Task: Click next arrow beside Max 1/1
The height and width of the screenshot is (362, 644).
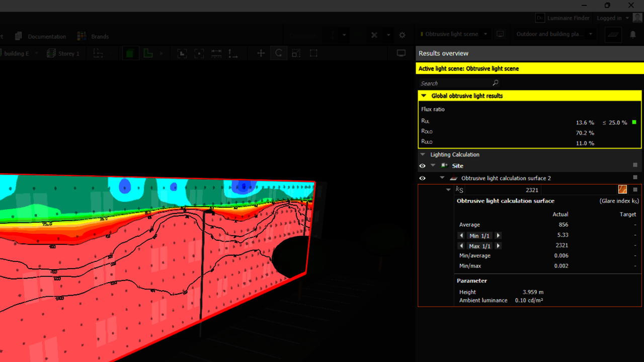Action: pyautogui.click(x=498, y=246)
